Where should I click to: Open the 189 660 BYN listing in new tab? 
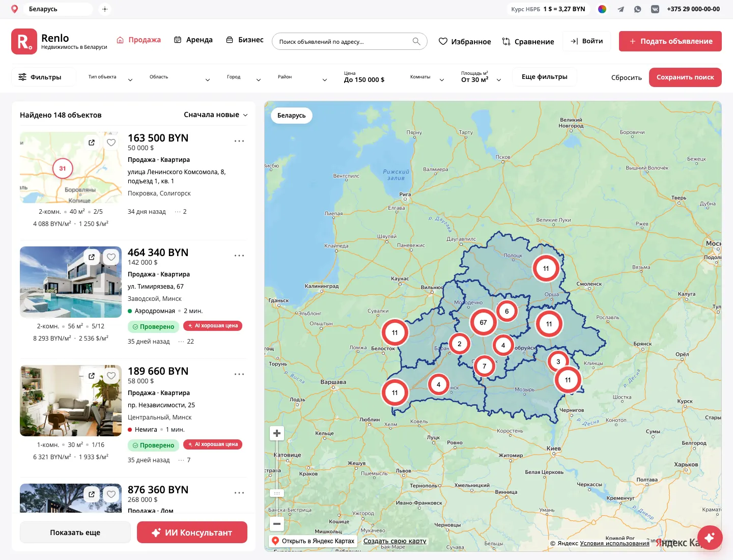pos(92,376)
